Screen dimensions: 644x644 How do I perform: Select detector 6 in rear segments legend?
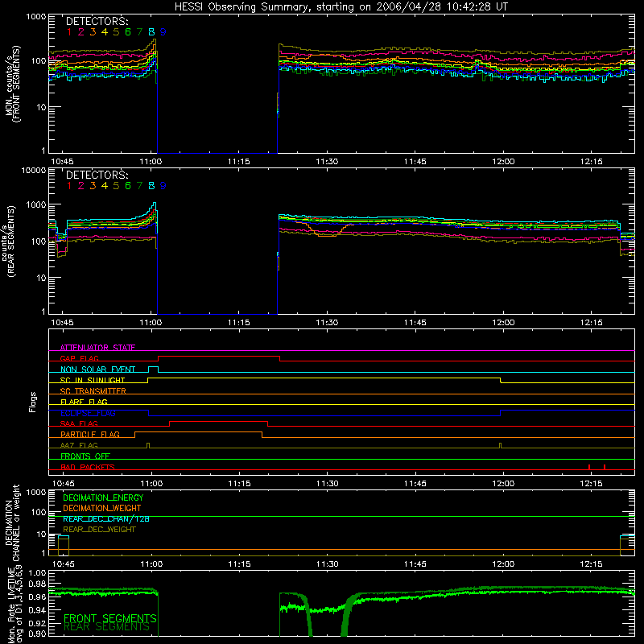pos(128,186)
